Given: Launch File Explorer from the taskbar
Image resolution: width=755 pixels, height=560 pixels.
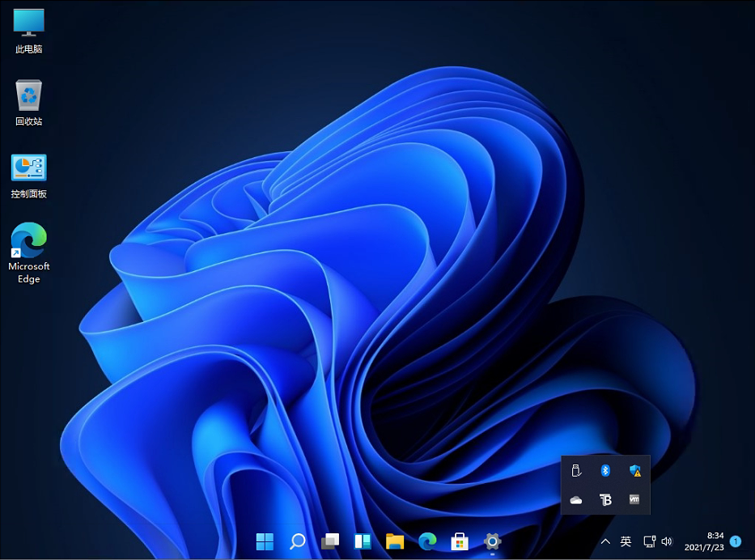Looking at the screenshot, I should click(x=394, y=542).
